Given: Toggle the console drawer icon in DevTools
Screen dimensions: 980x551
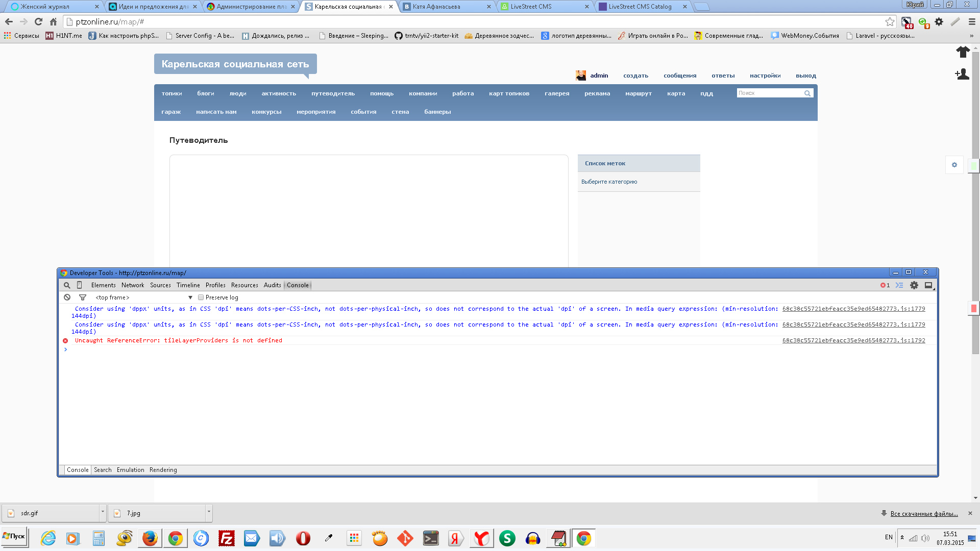Looking at the screenshot, I should 899,285.
